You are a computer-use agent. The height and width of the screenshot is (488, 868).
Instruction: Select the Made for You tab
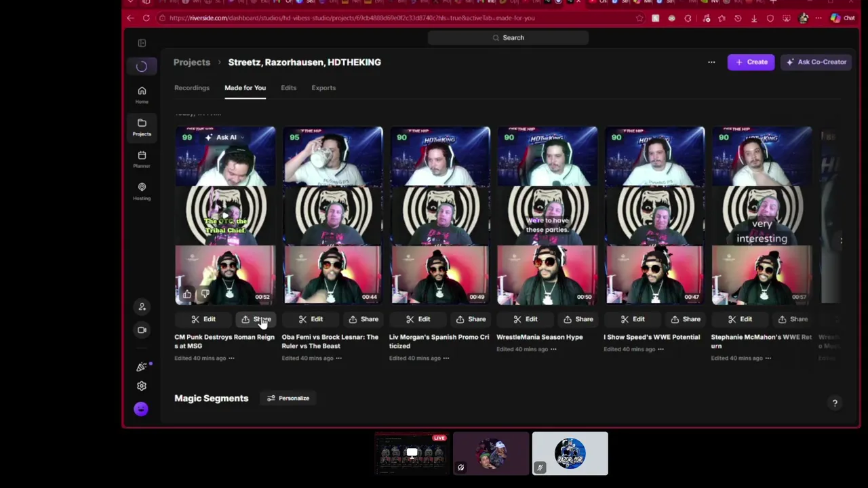[x=245, y=88]
